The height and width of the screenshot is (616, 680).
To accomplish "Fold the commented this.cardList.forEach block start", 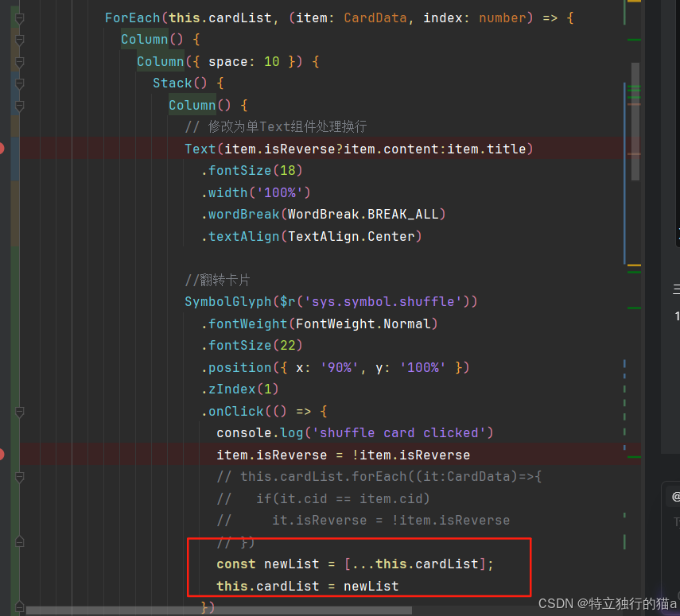I will 20,477.
